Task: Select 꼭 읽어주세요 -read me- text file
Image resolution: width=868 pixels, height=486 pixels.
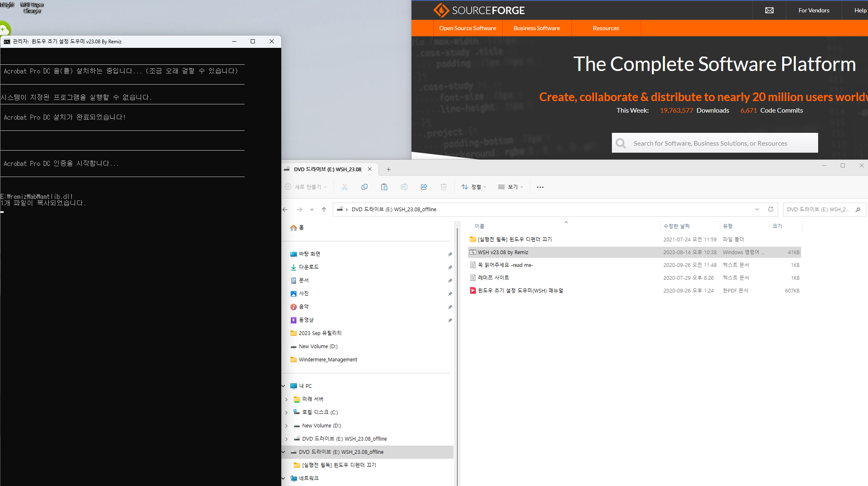Action: point(635,265)
